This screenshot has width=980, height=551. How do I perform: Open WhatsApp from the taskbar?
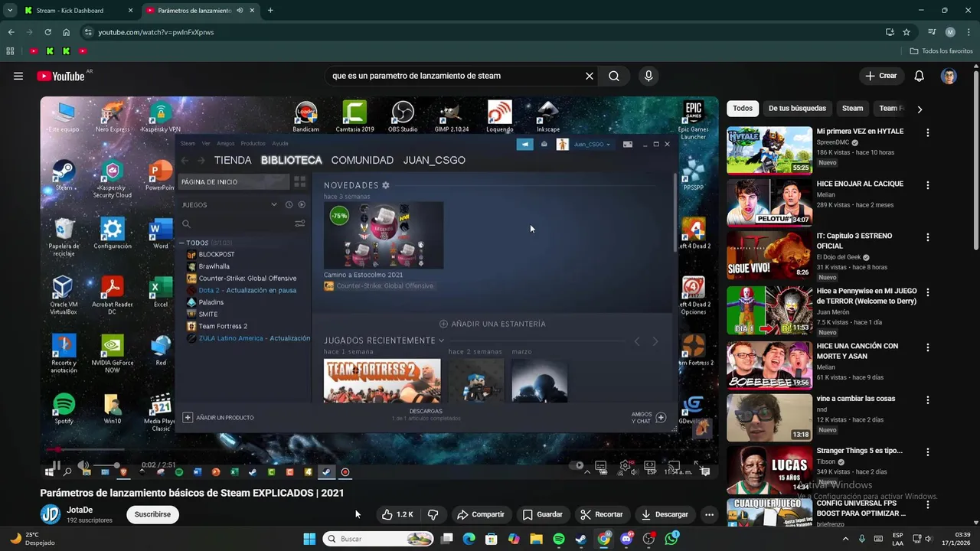(x=671, y=539)
